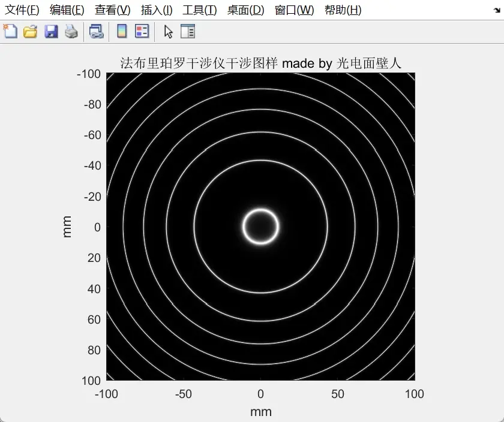The width and height of the screenshot is (504, 422).
Task: Click the Print Figure icon
Action: [71, 32]
